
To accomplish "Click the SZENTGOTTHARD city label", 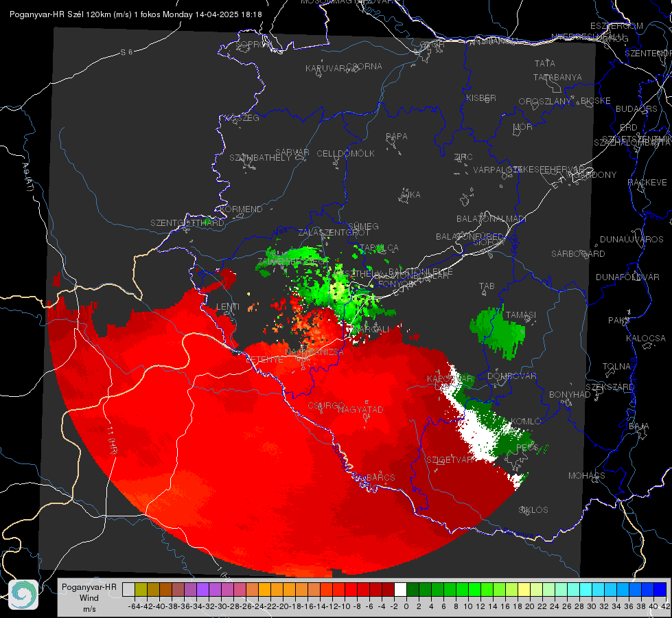I will (187, 223).
